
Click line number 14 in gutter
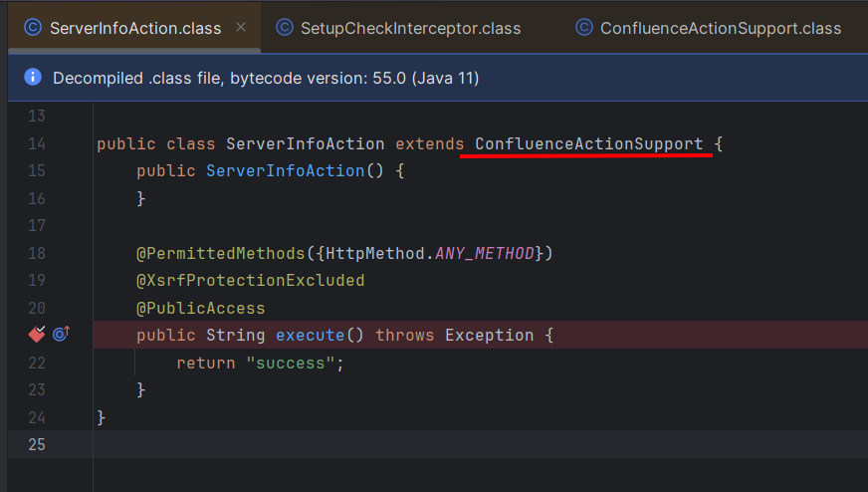[37, 144]
